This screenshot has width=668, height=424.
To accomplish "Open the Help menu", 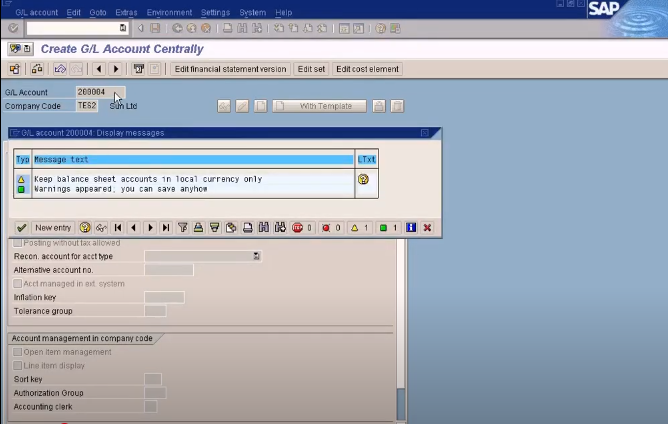I will 283,12.
